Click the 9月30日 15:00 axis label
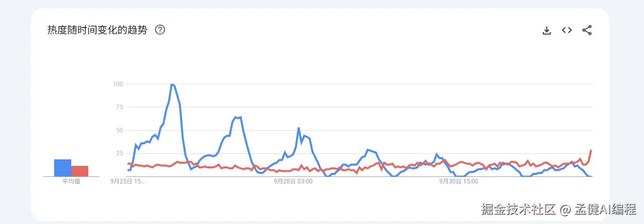 pos(458,181)
